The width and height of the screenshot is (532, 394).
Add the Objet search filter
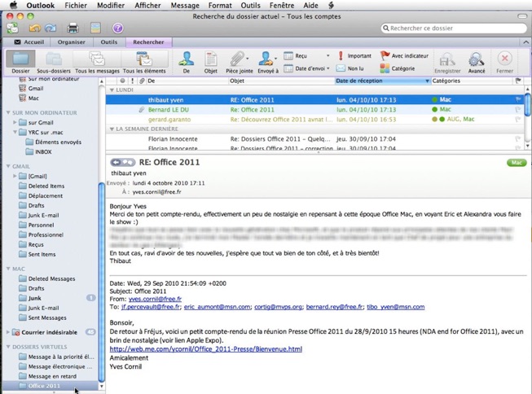coord(211,62)
